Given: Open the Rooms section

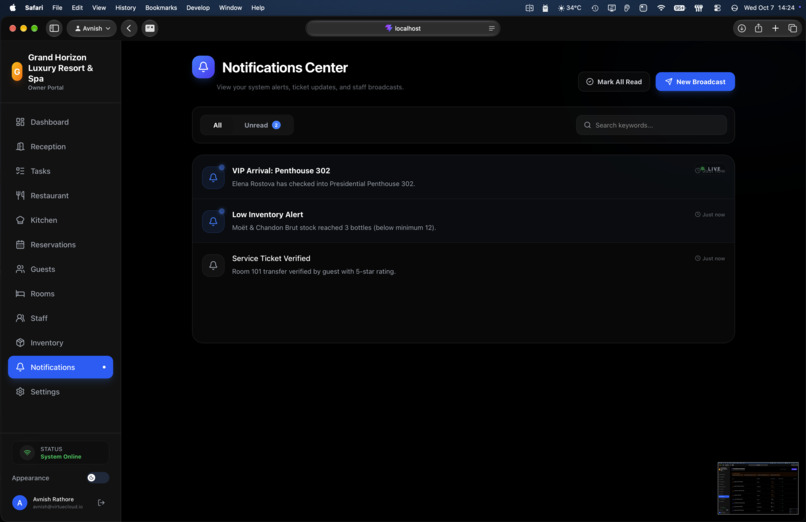Looking at the screenshot, I should point(61,294).
